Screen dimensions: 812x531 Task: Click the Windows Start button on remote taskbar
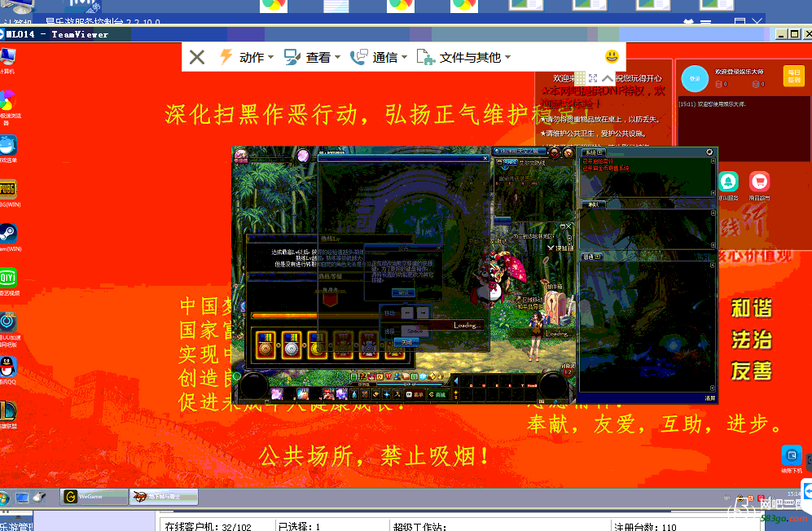[3, 498]
